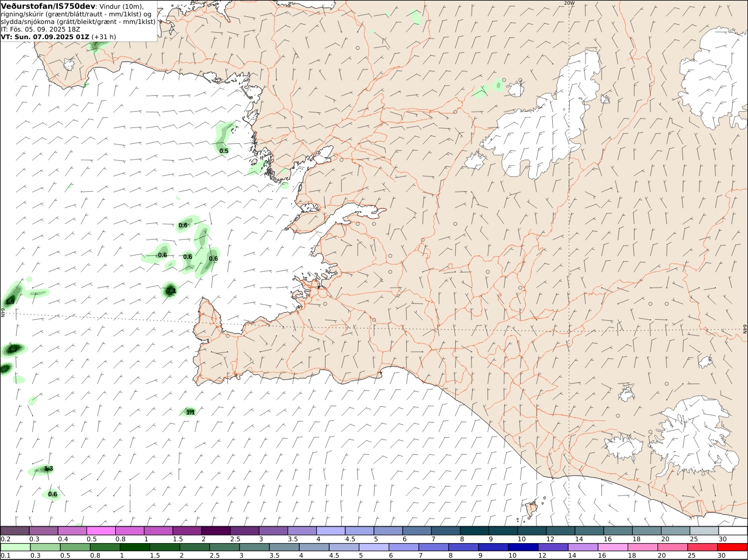
Task: Click the IT: Fös. 05. 09. 2025 18Z line
Action: tap(41, 29)
